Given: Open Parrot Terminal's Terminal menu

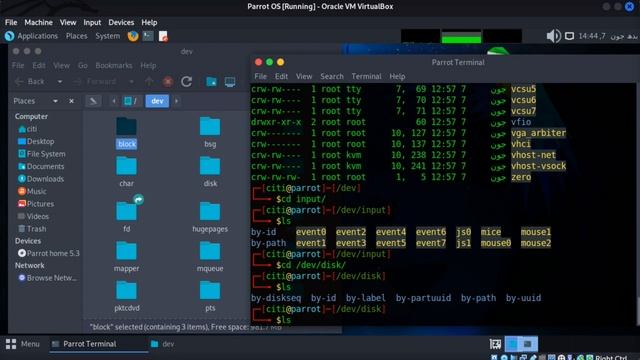Looking at the screenshot, I should (x=366, y=76).
